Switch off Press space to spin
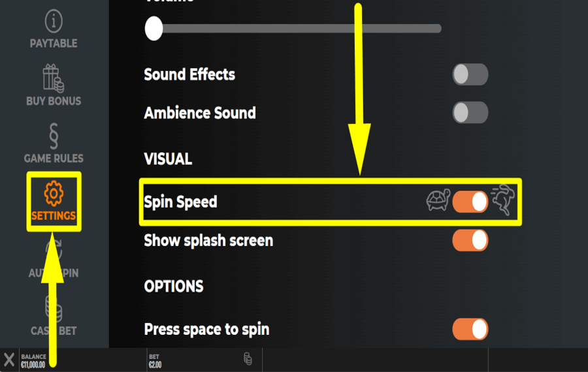Viewport: 588px width, 372px height. [470, 329]
